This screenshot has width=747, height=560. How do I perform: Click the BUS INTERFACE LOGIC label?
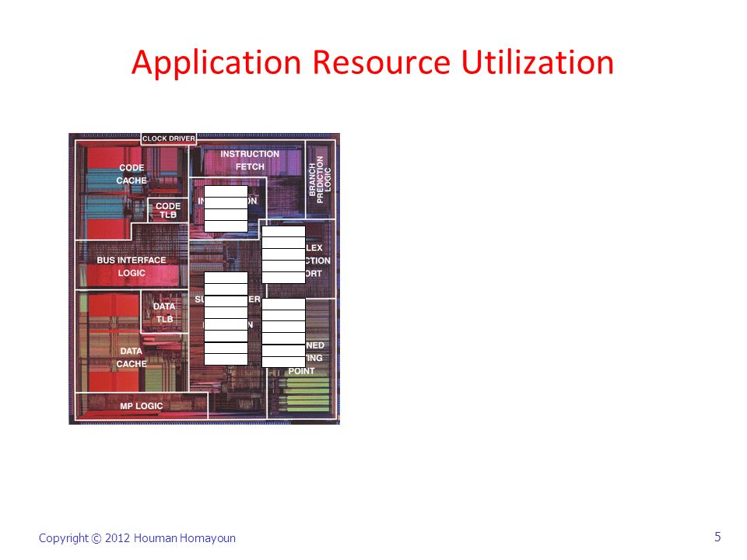132,267
